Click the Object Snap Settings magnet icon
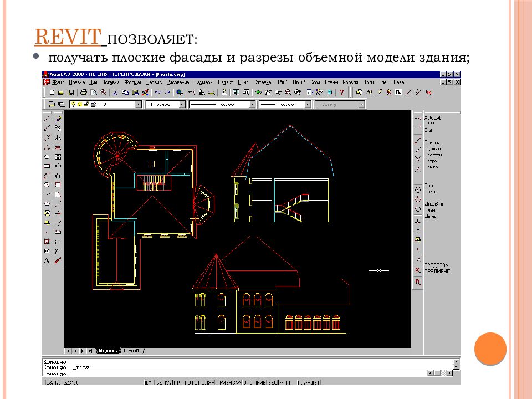Viewport: 532px width, 399px height. click(418, 282)
